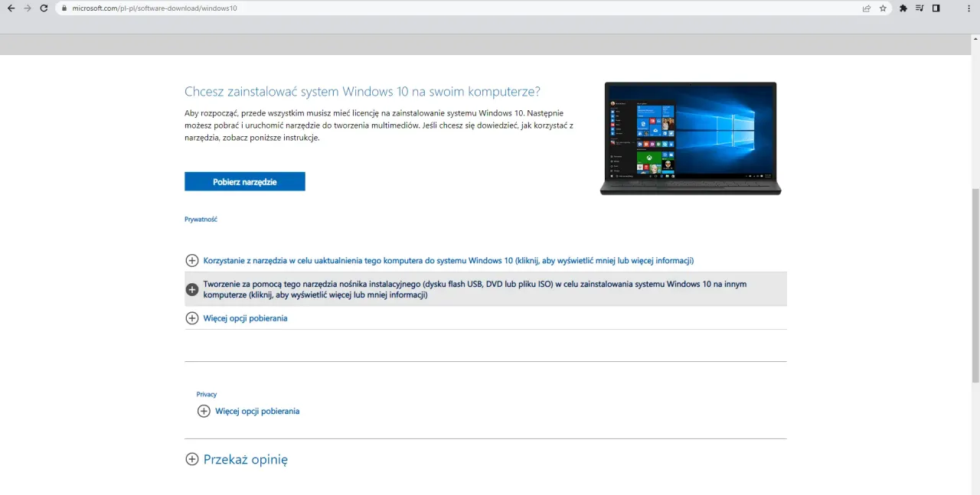Click the 'Pobierz narzędzie' button

(x=244, y=181)
